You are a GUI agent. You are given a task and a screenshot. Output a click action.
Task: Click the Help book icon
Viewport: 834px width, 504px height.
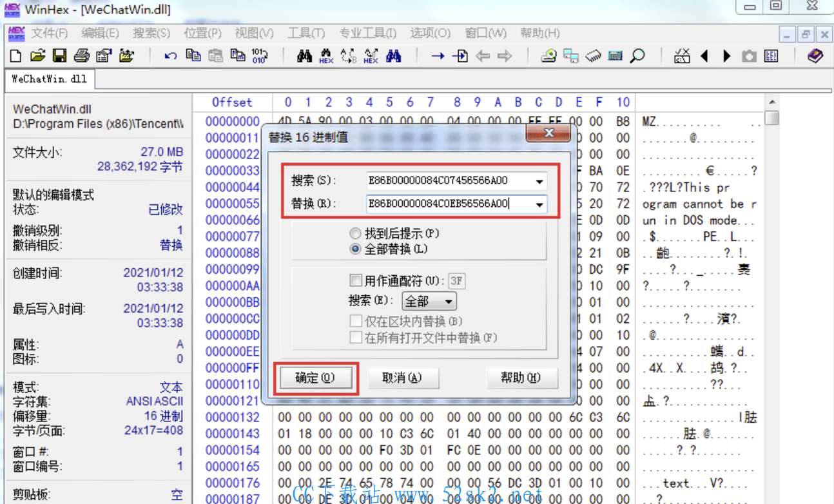(815, 56)
